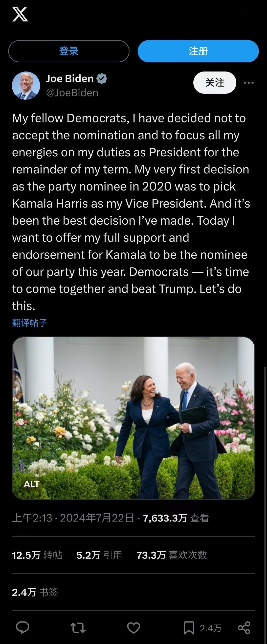Tap the verified badge beside Joe Biden
The image size is (267, 644).
pos(102,78)
